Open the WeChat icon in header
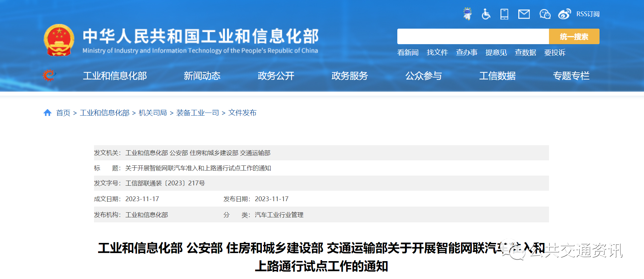 pos(545,14)
